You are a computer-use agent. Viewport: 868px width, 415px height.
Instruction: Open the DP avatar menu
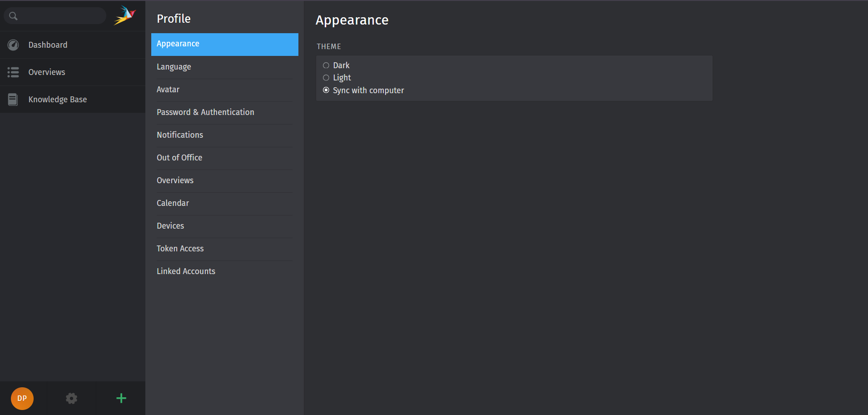click(22, 398)
